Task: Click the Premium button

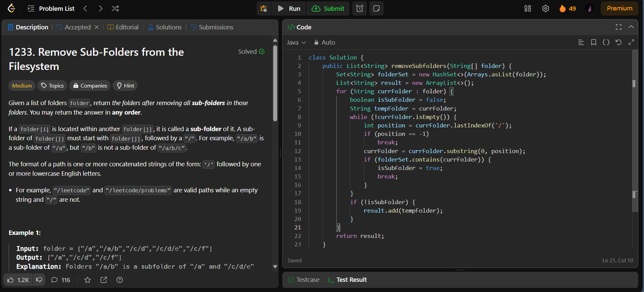Action: point(619,9)
